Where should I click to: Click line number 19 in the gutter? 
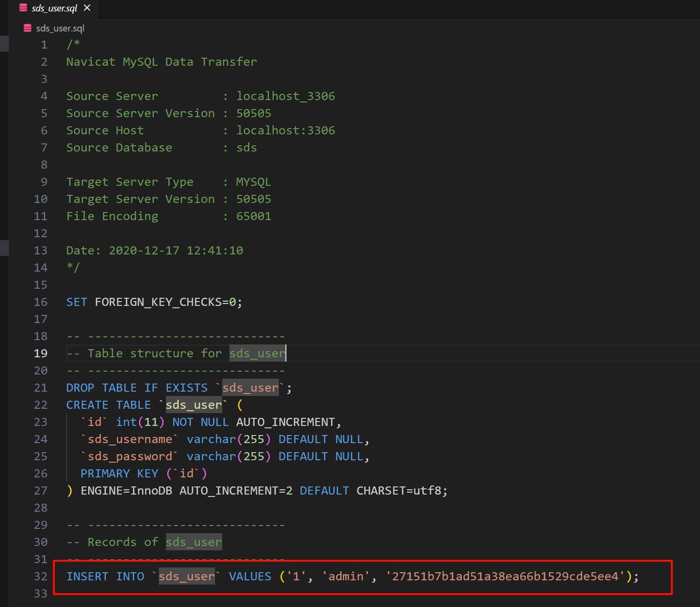[x=41, y=354]
